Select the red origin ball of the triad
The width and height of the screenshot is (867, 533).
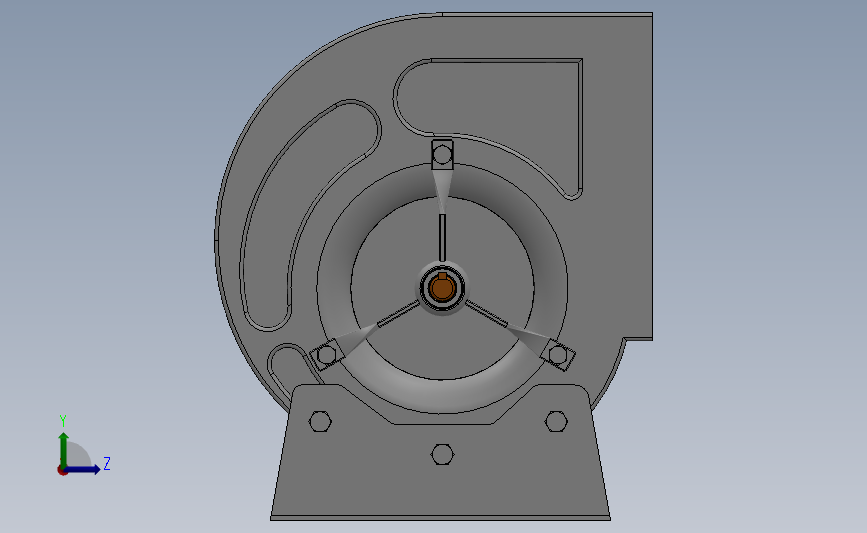point(62,470)
